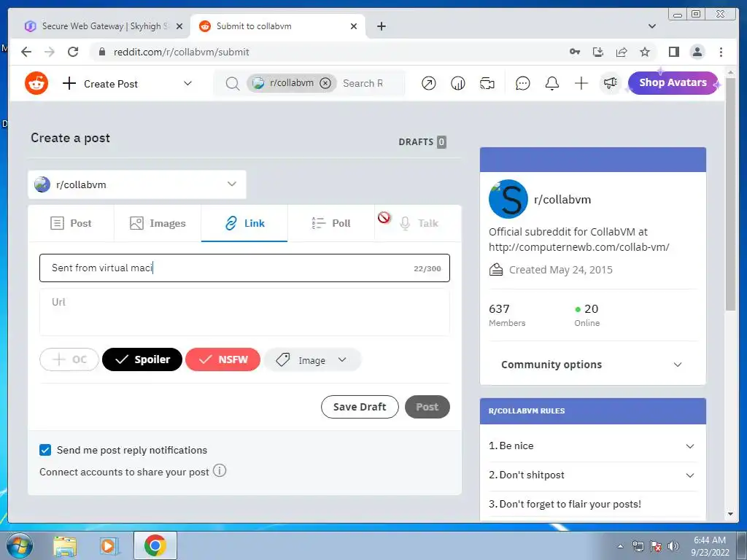The height and width of the screenshot is (560, 747).
Task: Open a new browser tab
Action: point(381,26)
